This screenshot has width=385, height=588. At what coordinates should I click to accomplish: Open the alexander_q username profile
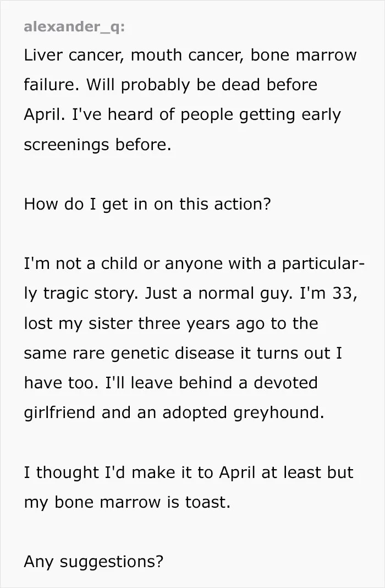tap(74, 26)
